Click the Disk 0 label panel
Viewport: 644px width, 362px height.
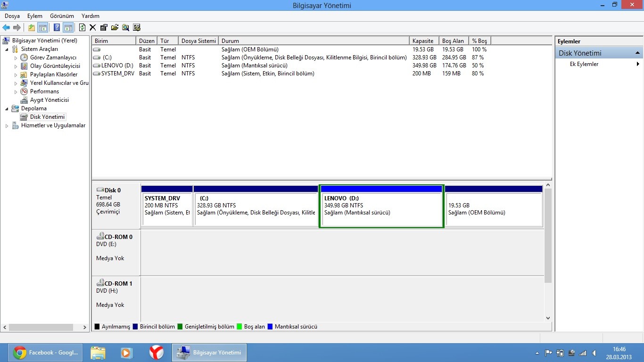pos(116,206)
